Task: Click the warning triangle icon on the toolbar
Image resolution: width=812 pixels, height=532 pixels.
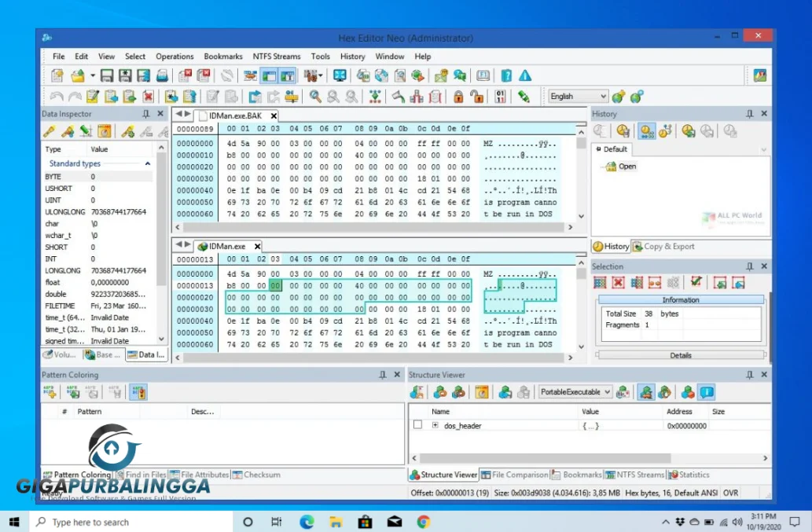Action: [x=527, y=75]
